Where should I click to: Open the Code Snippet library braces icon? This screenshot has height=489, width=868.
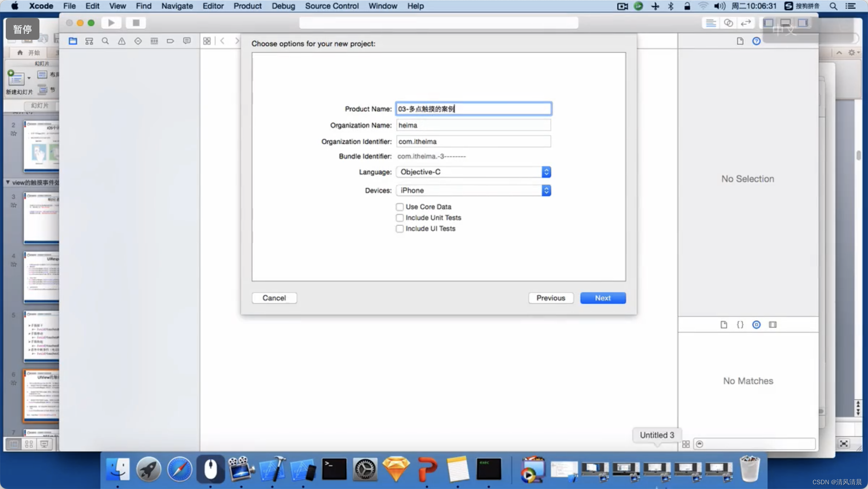point(740,324)
